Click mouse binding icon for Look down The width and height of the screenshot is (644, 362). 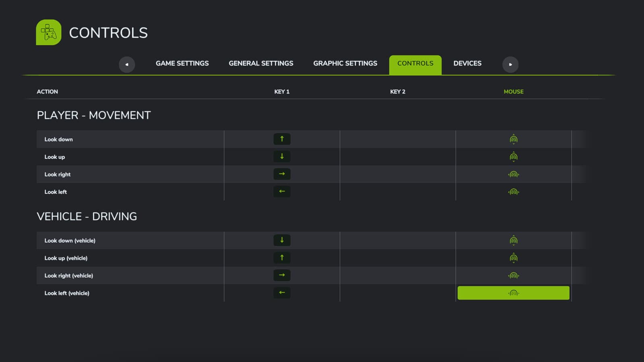point(514,139)
